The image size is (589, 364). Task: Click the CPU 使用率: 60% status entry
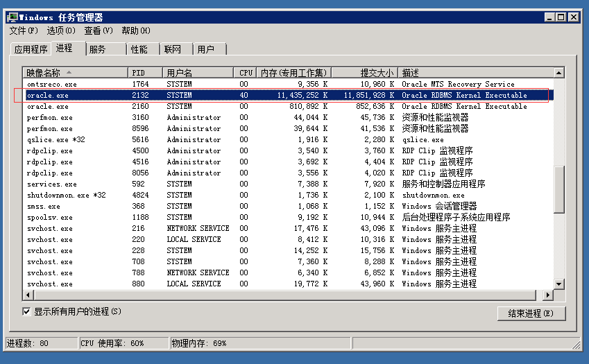click(x=124, y=343)
